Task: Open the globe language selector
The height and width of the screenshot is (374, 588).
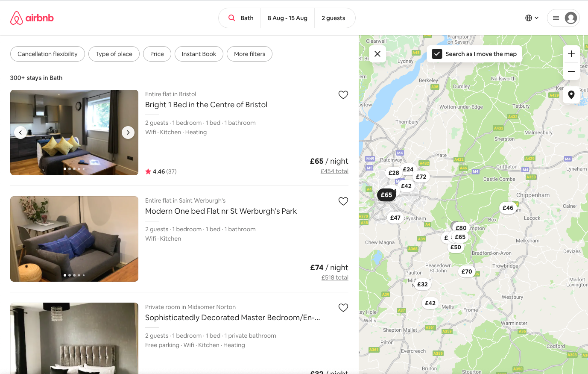Action: tap(532, 18)
